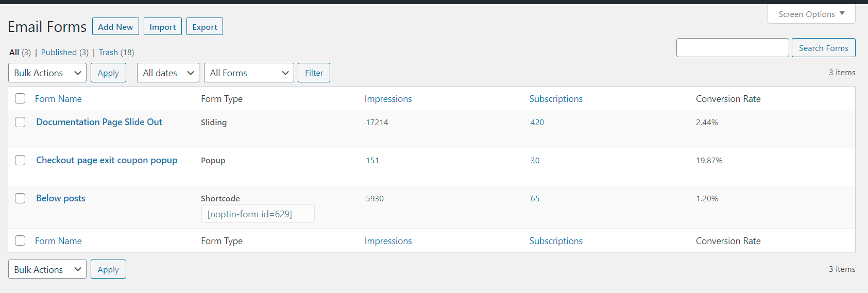Open the Documentation Page Slide Out form
Image resolution: width=868 pixels, height=293 pixels.
(x=99, y=122)
